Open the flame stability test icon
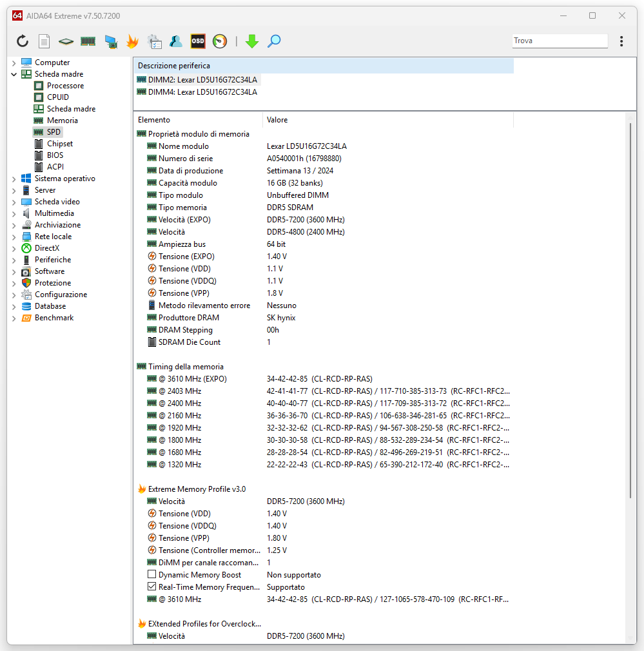The height and width of the screenshot is (651, 644). (132, 41)
